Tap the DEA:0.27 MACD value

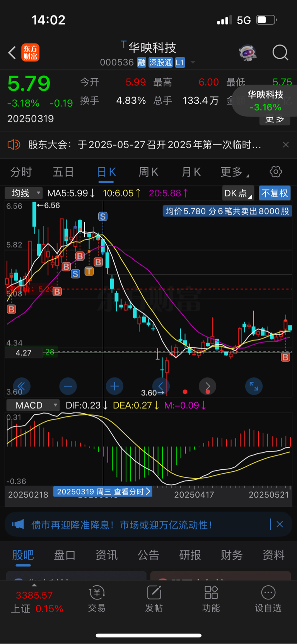(x=136, y=405)
